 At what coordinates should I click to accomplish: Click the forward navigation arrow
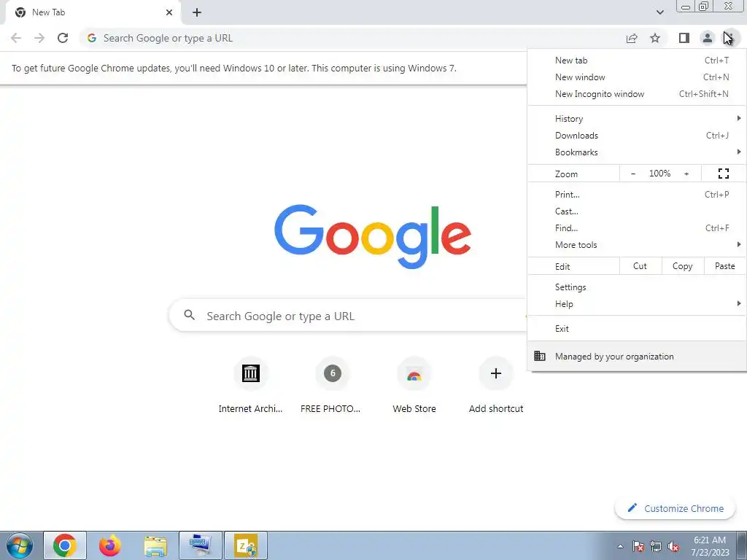(x=39, y=38)
